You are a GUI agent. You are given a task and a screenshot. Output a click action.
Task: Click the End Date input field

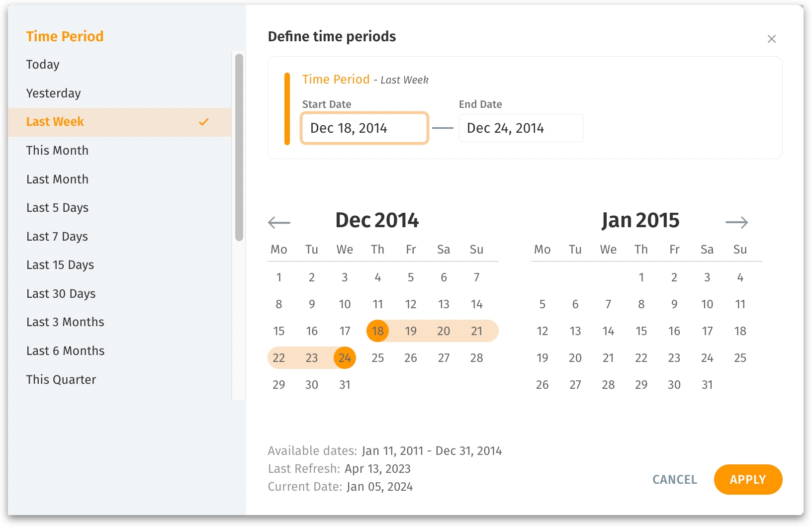pos(521,128)
